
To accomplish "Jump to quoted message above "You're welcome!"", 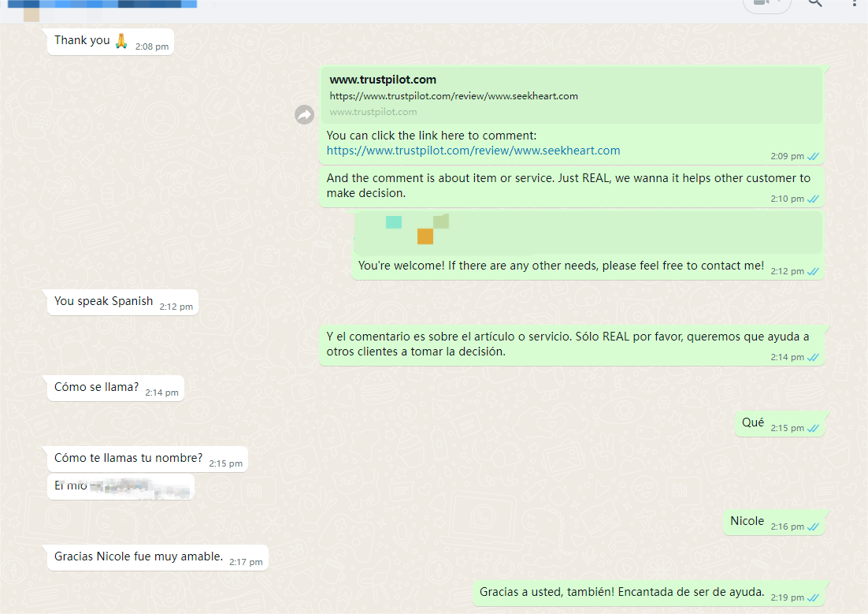I will point(588,232).
